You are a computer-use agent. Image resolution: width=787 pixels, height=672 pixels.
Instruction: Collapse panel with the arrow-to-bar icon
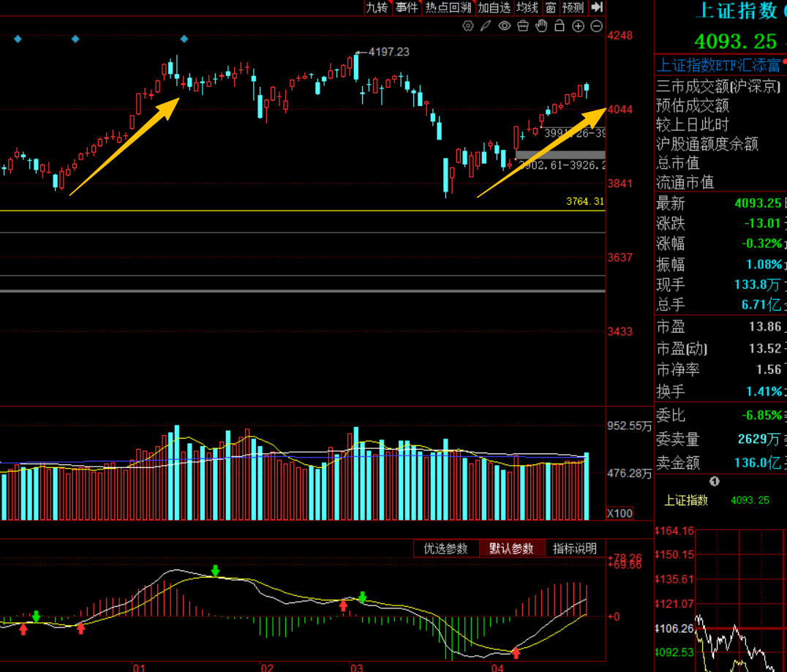(x=597, y=7)
